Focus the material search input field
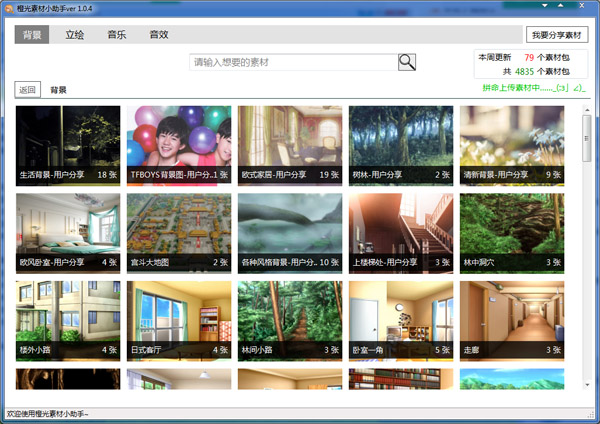600x424 pixels. pyautogui.click(x=293, y=62)
